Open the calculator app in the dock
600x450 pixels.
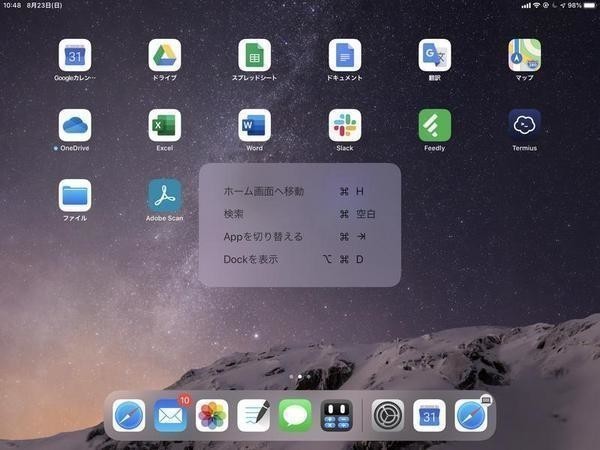point(336,416)
